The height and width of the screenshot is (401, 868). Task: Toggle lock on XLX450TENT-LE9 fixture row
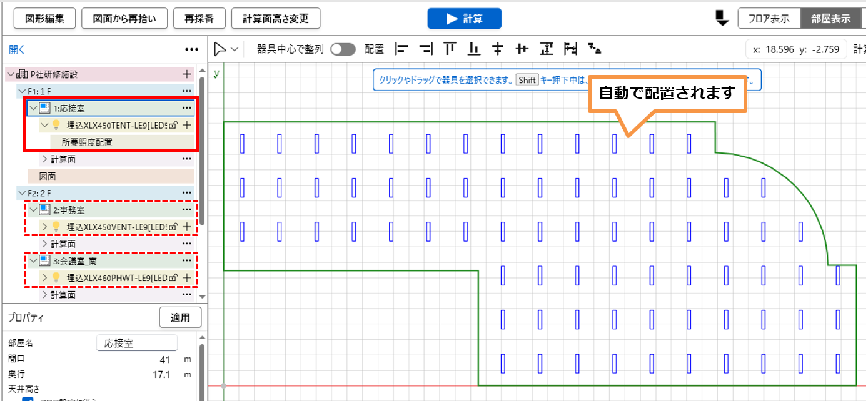click(x=173, y=125)
